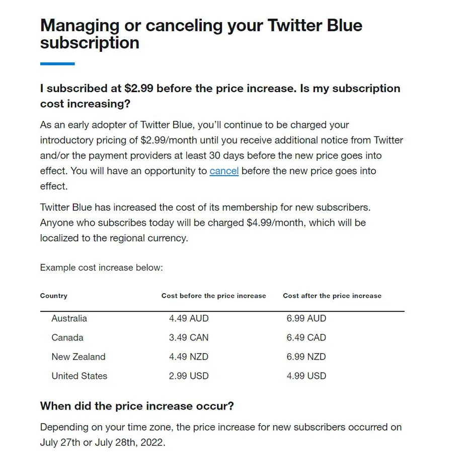Click the '4.99 USD' price cell

306,376
